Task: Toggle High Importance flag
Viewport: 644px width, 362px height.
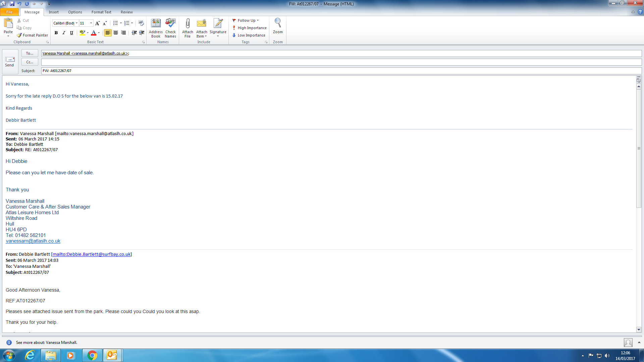Action: [249, 28]
